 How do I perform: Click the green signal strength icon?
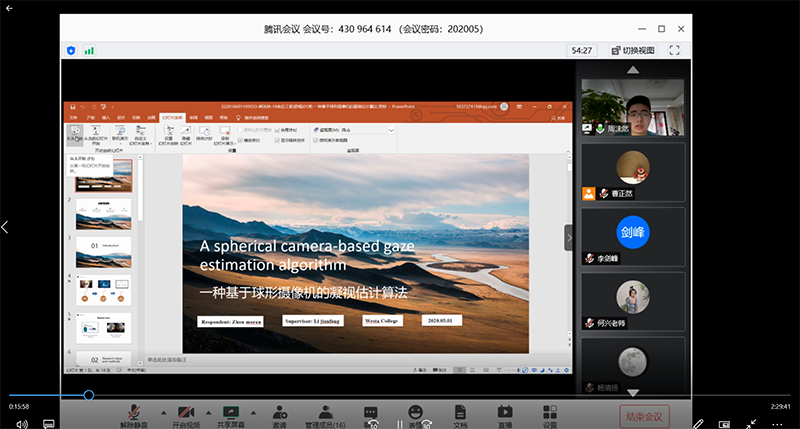pos(89,49)
